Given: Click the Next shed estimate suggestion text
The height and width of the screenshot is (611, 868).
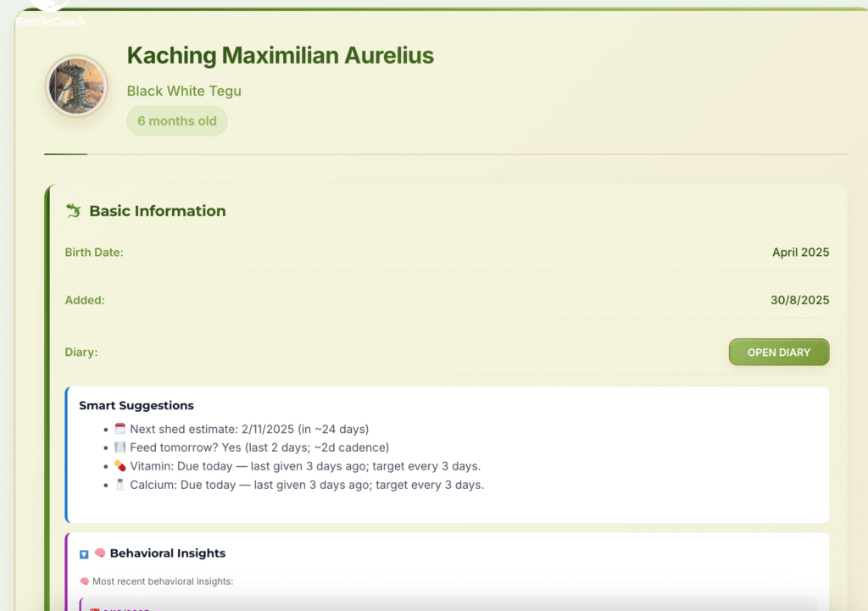Looking at the screenshot, I should [x=249, y=429].
